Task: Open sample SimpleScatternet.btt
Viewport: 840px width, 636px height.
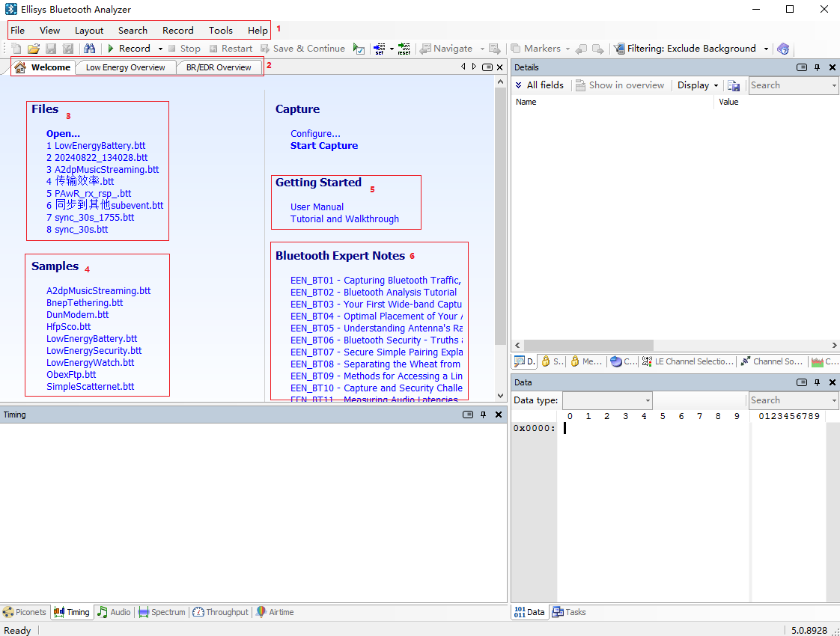Action: (x=90, y=387)
